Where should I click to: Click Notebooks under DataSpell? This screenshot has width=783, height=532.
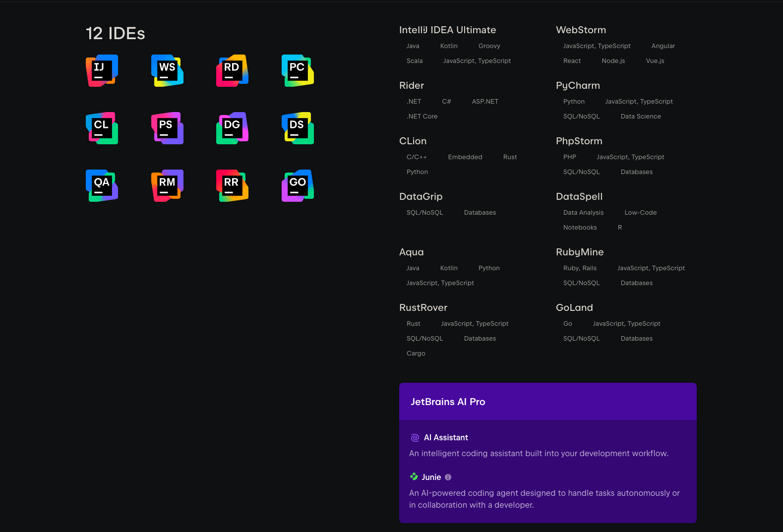(580, 228)
